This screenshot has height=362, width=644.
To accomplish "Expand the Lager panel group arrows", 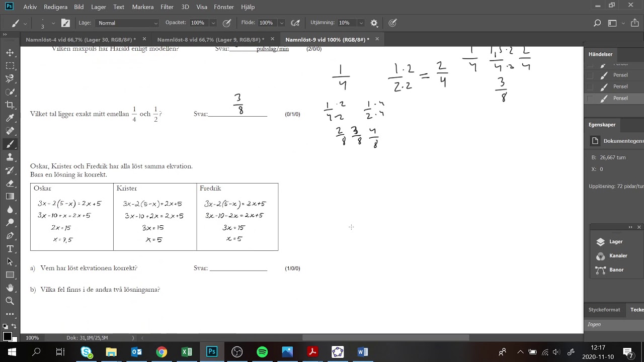I will pyautogui.click(x=630, y=227).
